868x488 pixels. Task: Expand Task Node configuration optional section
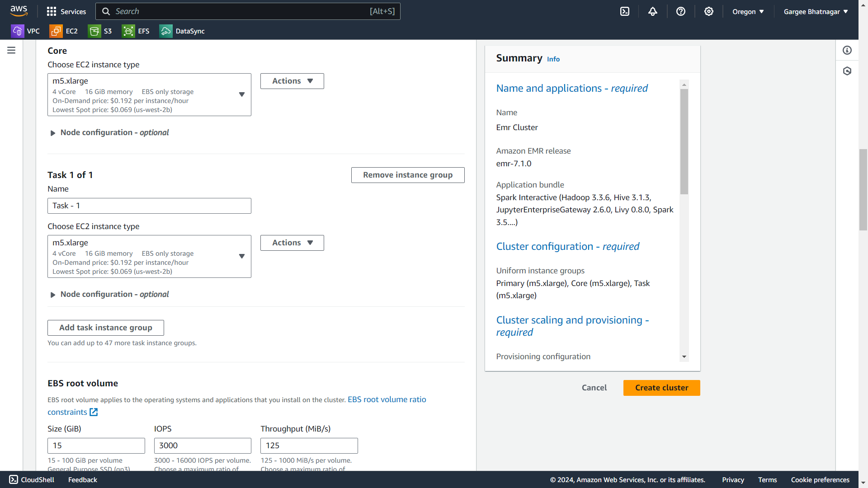[108, 295]
